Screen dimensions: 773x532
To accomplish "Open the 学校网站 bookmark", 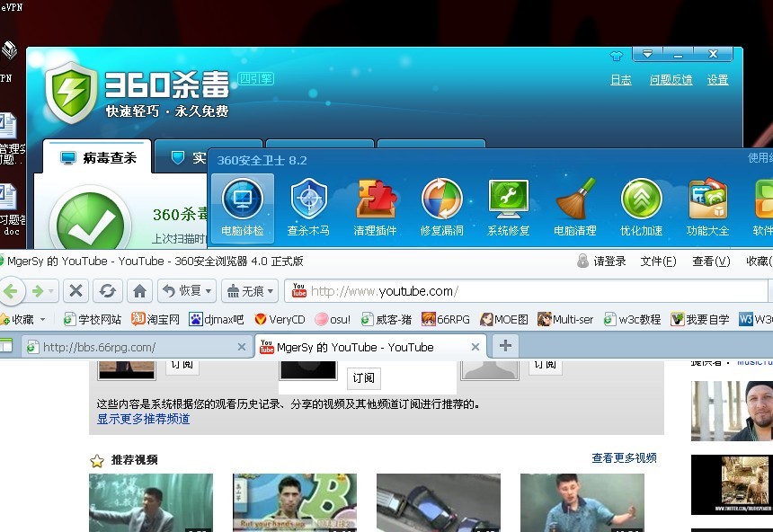I will [x=93, y=320].
